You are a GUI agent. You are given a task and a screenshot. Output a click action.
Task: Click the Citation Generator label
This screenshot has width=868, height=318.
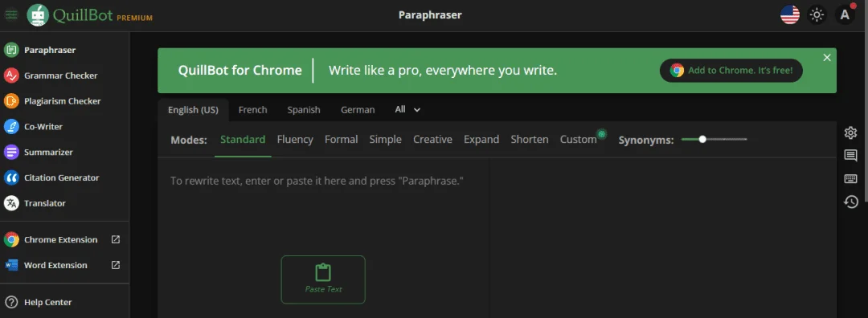61,177
